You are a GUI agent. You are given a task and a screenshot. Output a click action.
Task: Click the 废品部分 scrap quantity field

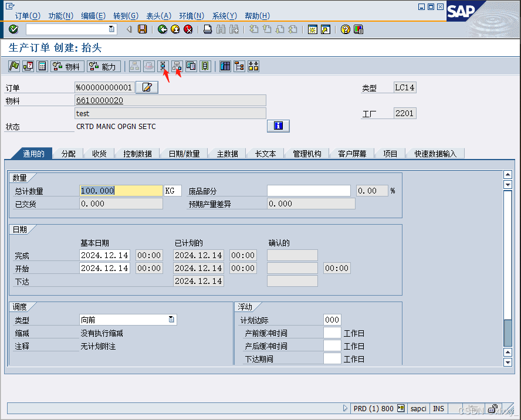click(x=309, y=191)
